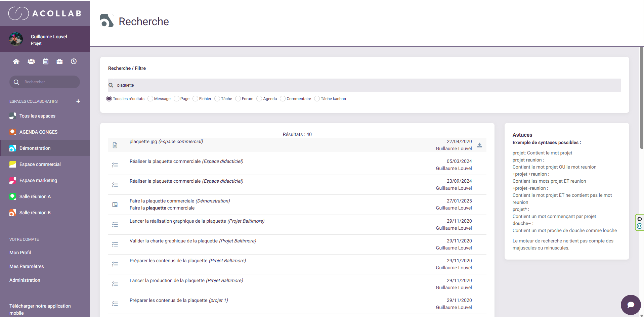
Task: Open Mes Paramètres
Action: coord(27,266)
